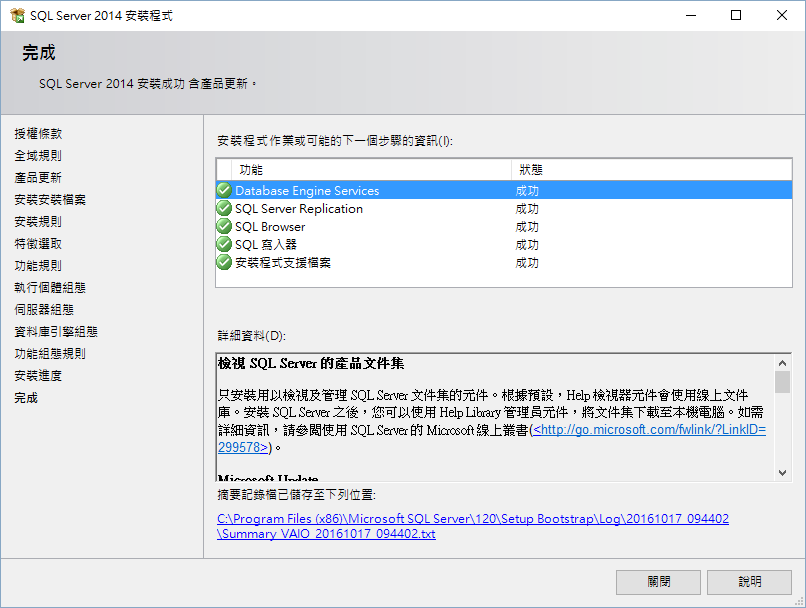Click the success checkmark icon for Database Engine Services

tap(224, 190)
